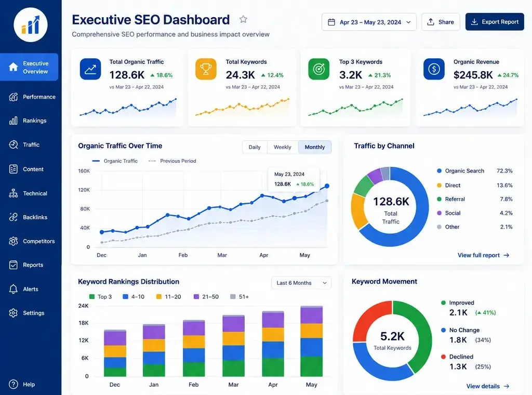Switch chart to Daily view
The image size is (532, 395).
255,147
